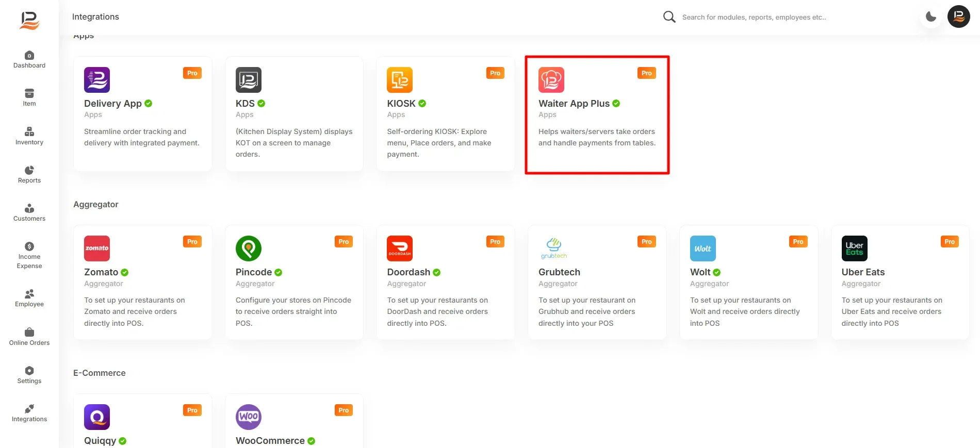Open the Zomato aggregator logo
This screenshot has height=448, width=980.
[x=97, y=248]
